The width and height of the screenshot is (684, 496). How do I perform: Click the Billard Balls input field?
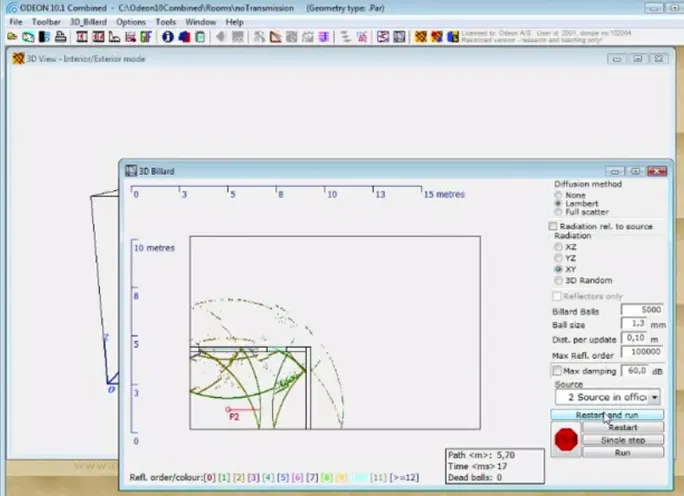click(x=642, y=310)
